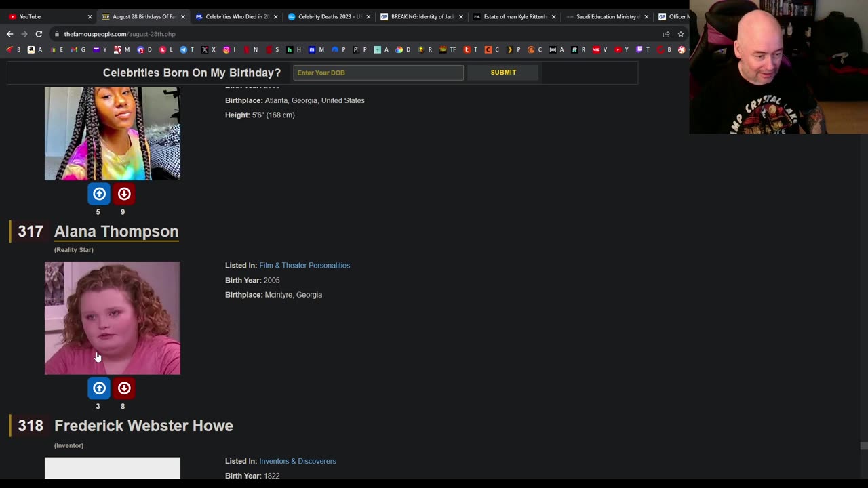
Task: Open Film & Theater Personalities category link
Action: (x=304, y=265)
